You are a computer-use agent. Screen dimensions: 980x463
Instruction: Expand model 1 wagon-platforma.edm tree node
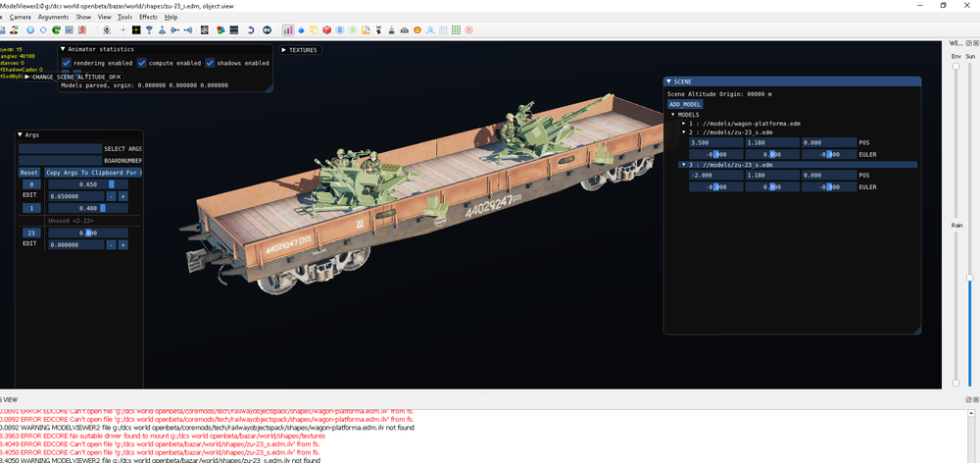684,124
